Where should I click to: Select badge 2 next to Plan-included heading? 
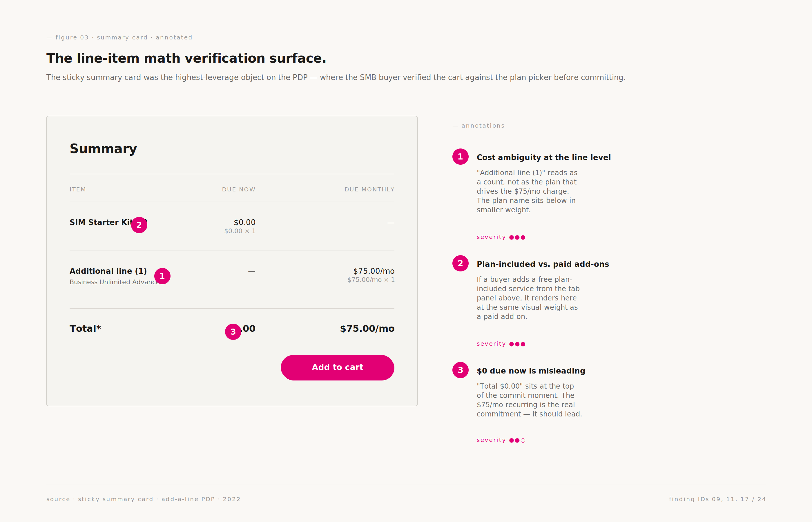click(x=460, y=263)
